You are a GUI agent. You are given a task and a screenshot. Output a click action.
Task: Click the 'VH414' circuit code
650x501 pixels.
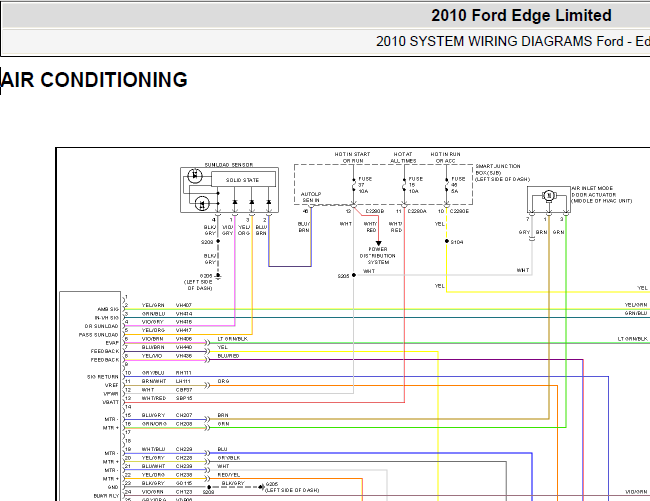click(x=184, y=314)
